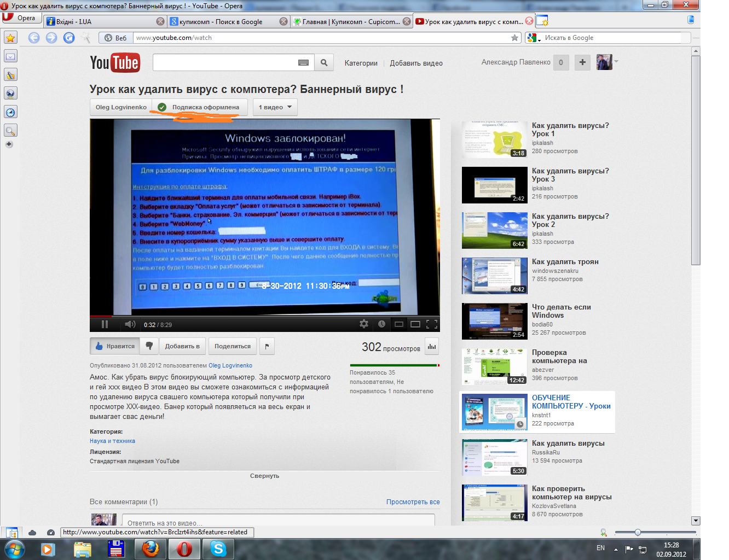Click the plus button in YouTube header
The width and height of the screenshot is (729, 560).
click(x=583, y=62)
